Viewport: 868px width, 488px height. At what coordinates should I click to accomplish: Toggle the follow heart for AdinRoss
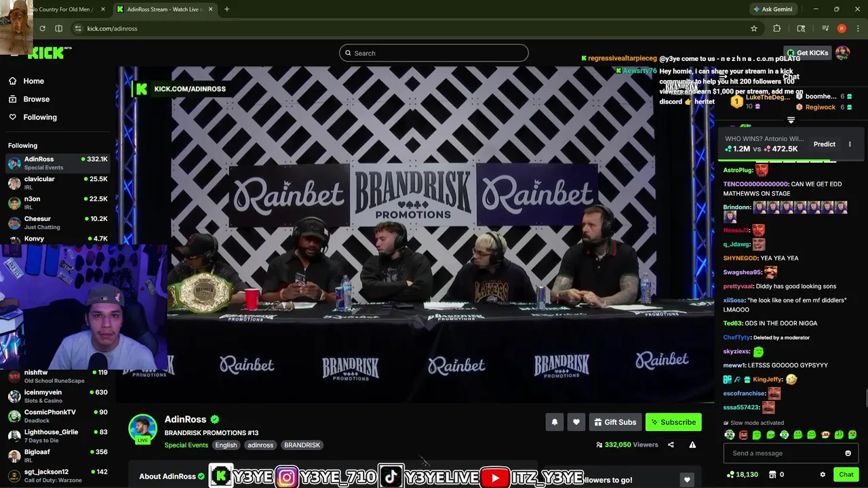576,422
